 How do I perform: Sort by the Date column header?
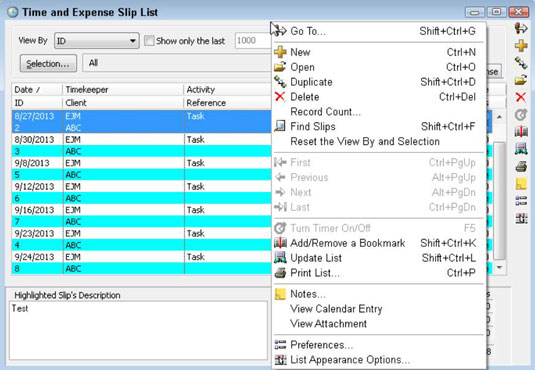click(x=37, y=89)
